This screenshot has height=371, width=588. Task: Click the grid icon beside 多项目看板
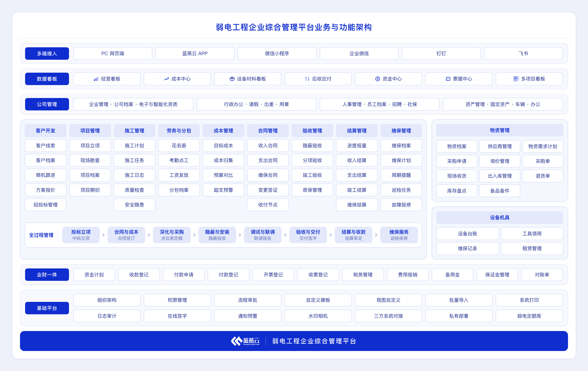(x=516, y=79)
